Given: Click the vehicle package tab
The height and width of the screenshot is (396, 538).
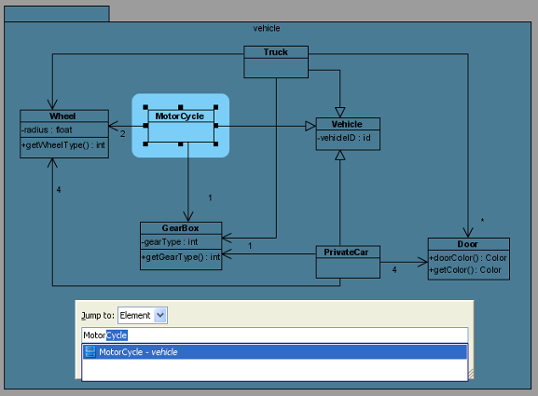Looking at the screenshot, I should [x=57, y=14].
